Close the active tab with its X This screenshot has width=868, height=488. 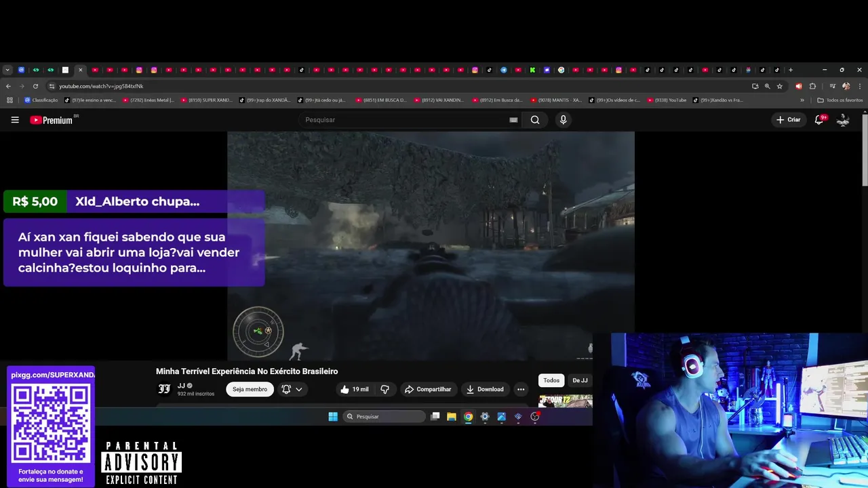coord(80,70)
